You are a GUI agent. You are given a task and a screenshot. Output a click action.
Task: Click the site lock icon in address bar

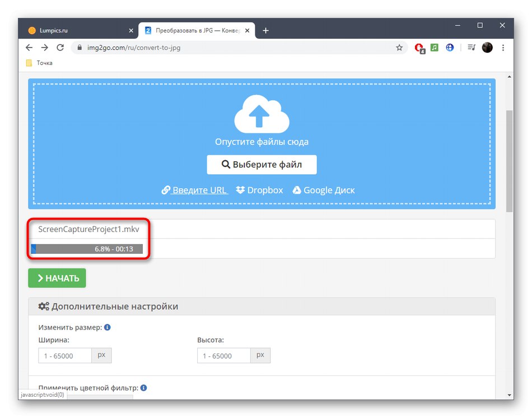pyautogui.click(x=80, y=48)
